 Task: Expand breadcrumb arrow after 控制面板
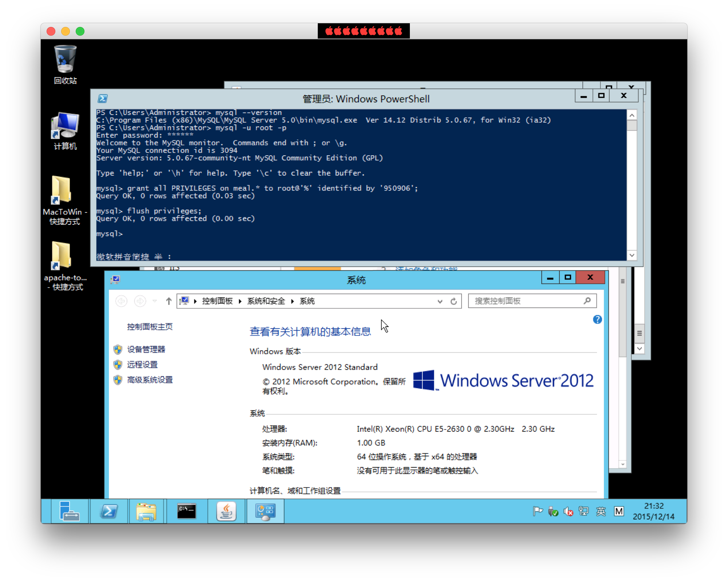tap(240, 301)
